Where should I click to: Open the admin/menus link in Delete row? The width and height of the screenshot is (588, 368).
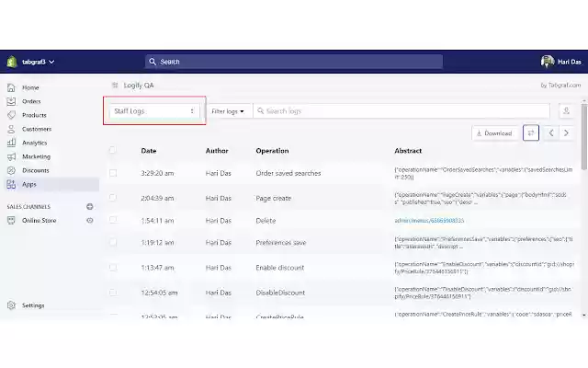point(429,221)
